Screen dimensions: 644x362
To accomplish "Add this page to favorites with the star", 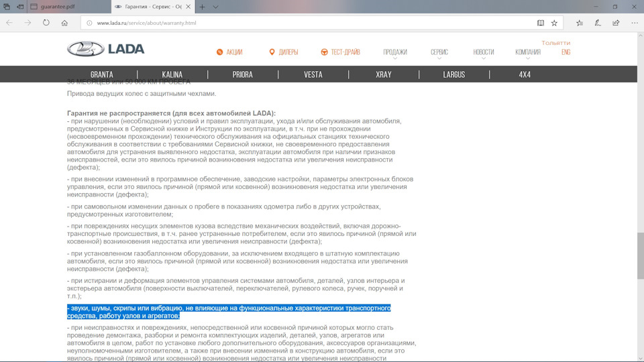I will pyautogui.click(x=554, y=22).
